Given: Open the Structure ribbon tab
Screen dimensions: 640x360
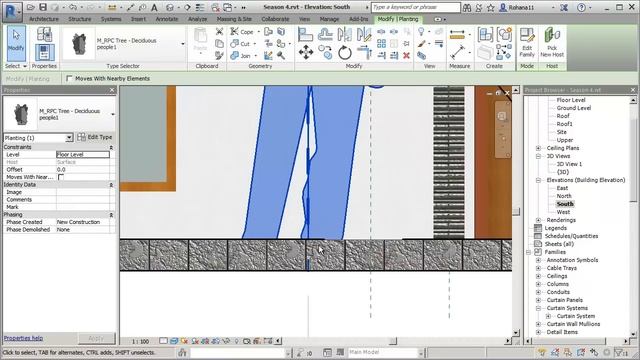Looking at the screenshot, I should tap(80, 19).
